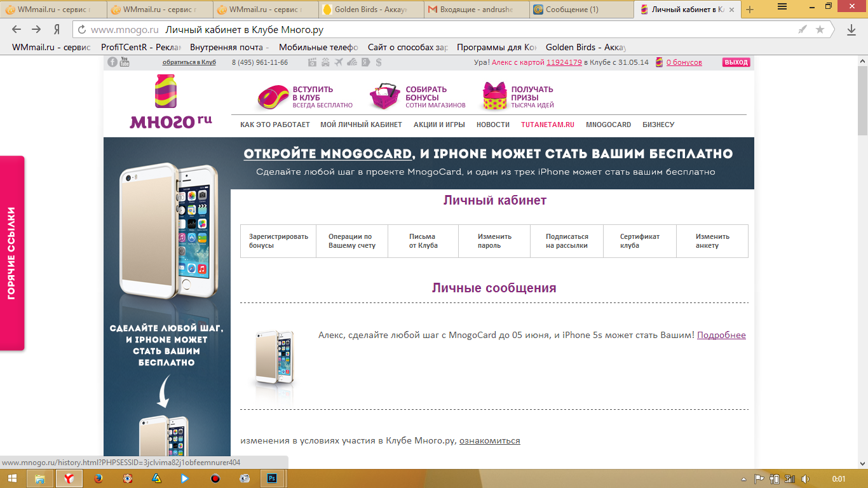
Task: Open browser downloads arrow icon
Action: pos(851,30)
